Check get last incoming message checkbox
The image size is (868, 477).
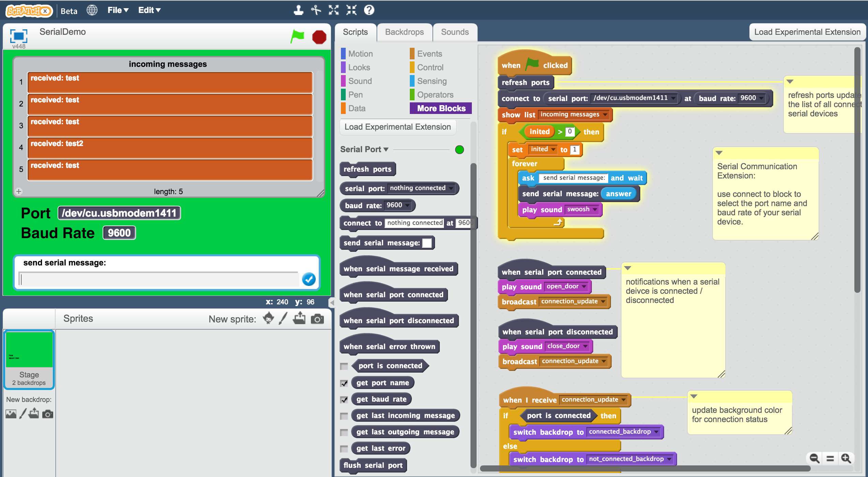[x=344, y=416]
